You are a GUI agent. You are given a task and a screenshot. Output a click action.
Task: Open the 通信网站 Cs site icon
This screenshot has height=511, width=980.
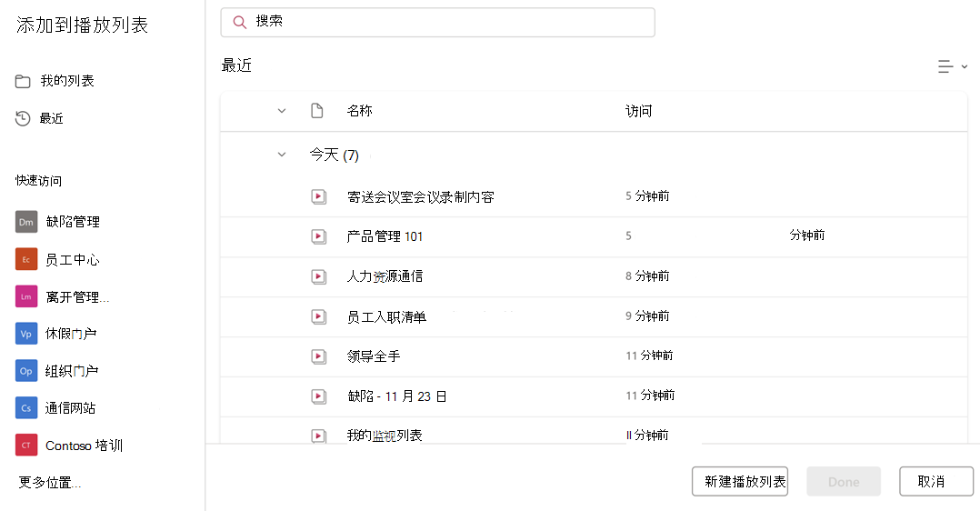[x=26, y=407]
